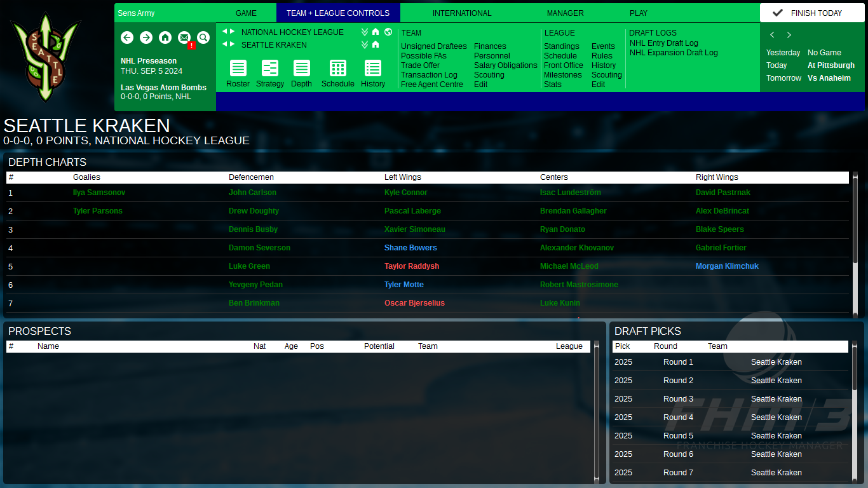Switch to the International tab

tap(462, 13)
